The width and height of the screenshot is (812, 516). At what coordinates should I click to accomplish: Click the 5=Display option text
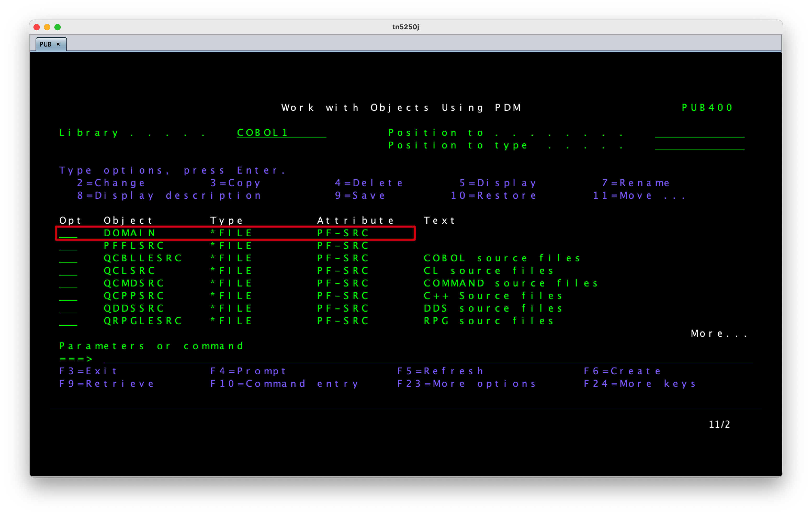click(x=498, y=183)
